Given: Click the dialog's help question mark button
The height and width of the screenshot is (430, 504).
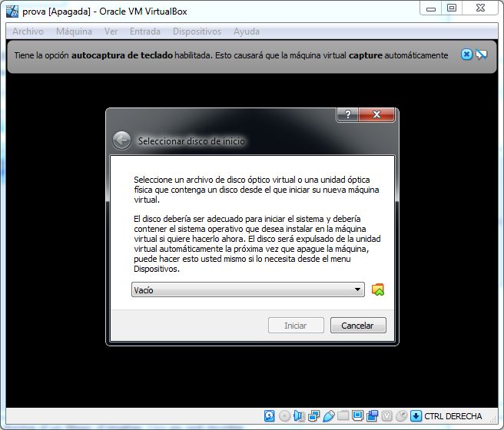Looking at the screenshot, I should coord(347,114).
